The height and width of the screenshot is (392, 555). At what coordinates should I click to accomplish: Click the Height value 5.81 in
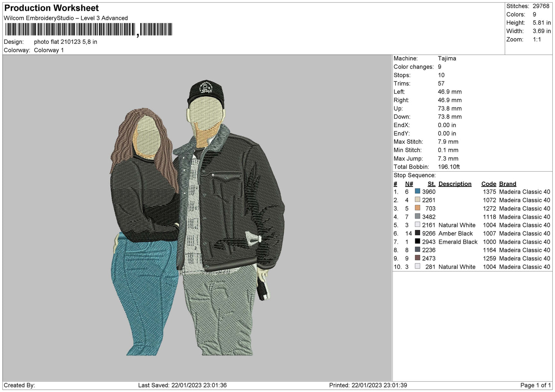click(542, 23)
